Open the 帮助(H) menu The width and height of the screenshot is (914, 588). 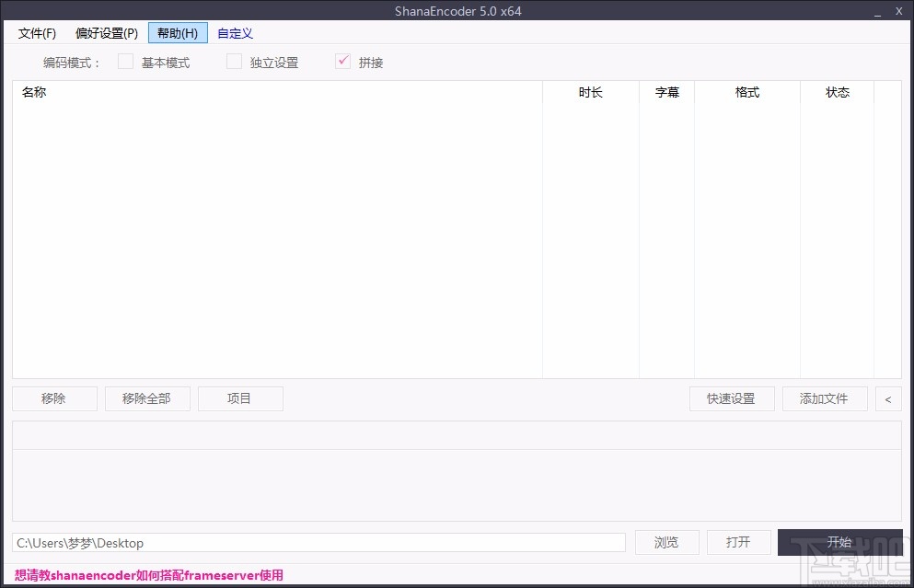click(x=178, y=33)
